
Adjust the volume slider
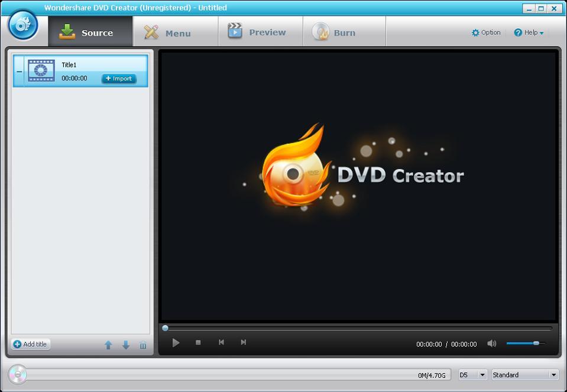(535, 343)
